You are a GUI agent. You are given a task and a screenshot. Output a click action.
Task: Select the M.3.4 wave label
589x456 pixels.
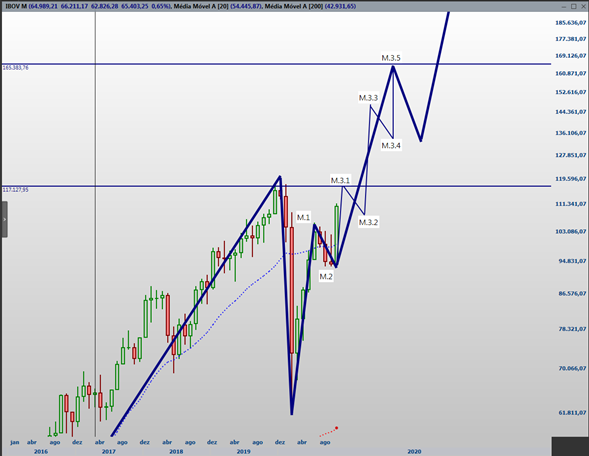point(391,145)
